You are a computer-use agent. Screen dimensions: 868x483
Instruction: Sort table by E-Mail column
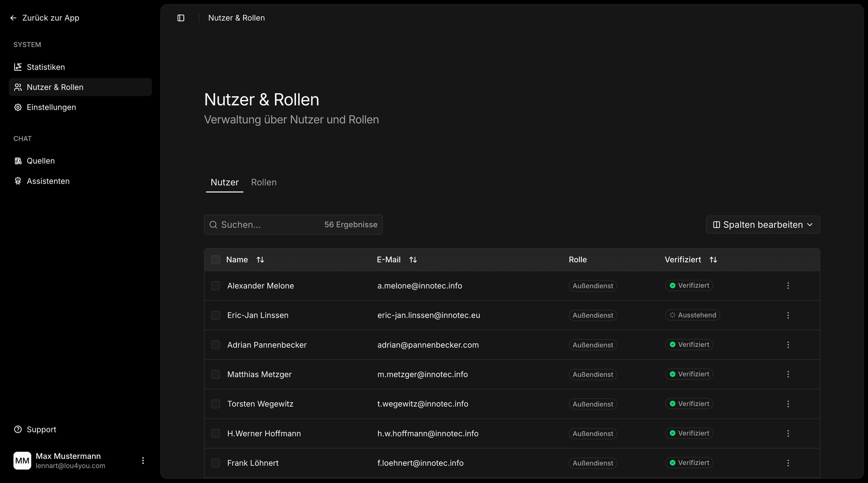413,260
